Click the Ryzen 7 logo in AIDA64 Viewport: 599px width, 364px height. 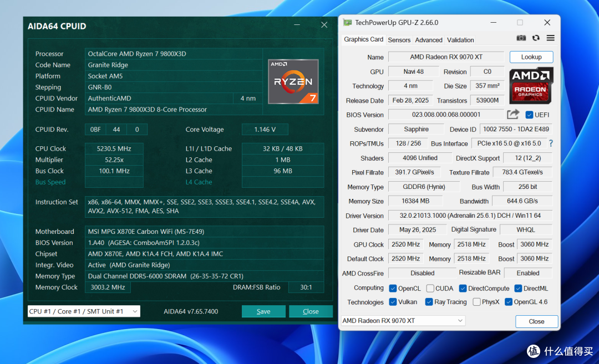293,81
